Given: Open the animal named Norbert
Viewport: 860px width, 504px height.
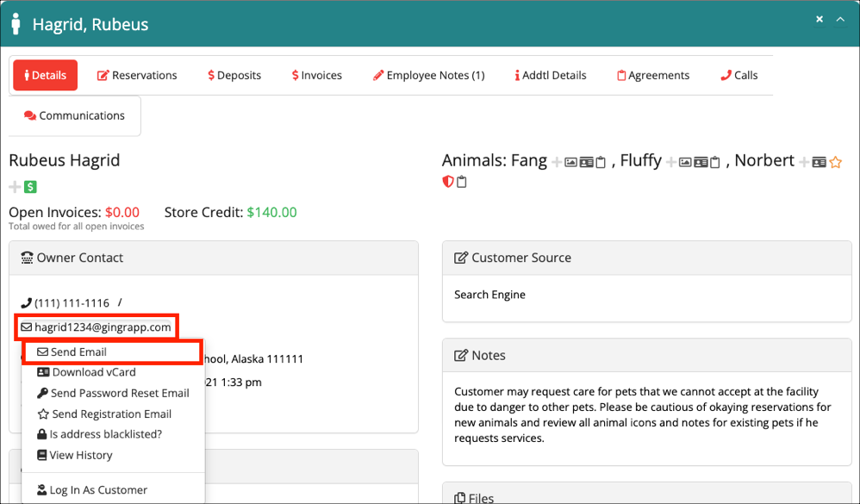Looking at the screenshot, I should point(764,161).
